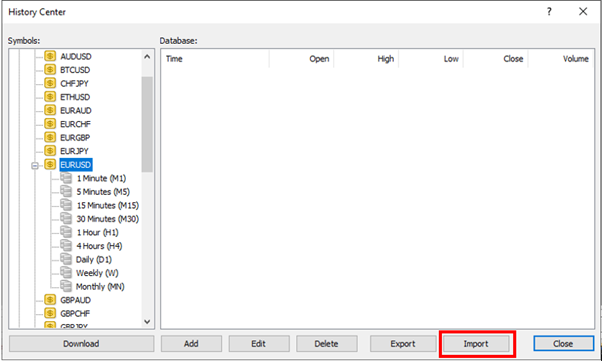Select the BTCUSD symbol name
This screenshot has width=602, height=361.
pyautogui.click(x=75, y=70)
